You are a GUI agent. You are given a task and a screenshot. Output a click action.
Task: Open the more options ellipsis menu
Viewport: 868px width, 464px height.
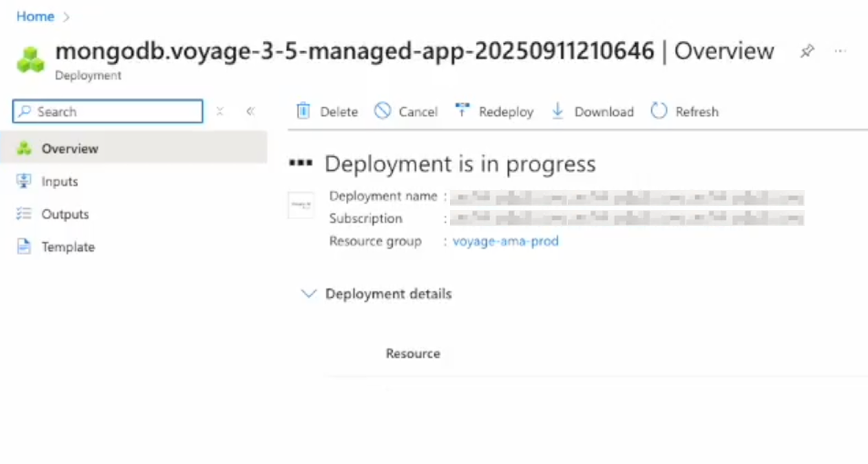tap(840, 50)
